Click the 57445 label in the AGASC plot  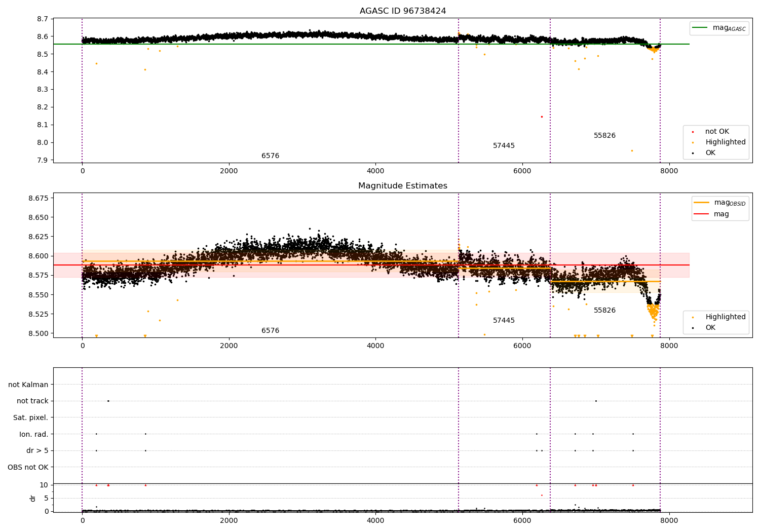[504, 145]
